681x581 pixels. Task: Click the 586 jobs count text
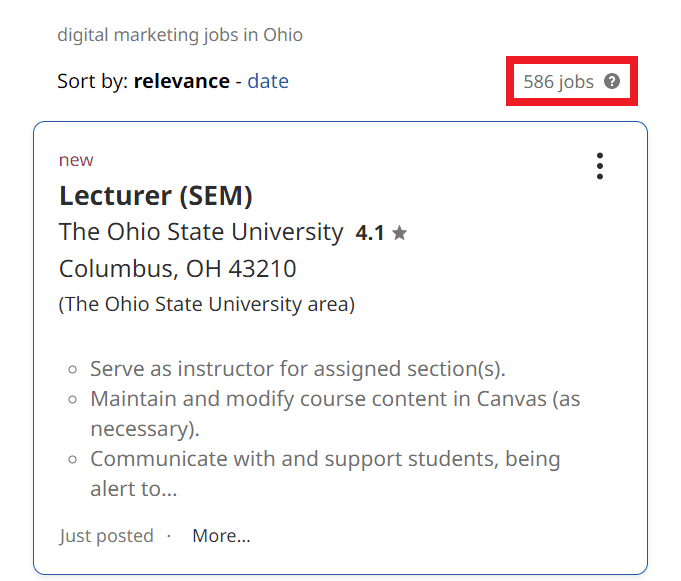[558, 82]
